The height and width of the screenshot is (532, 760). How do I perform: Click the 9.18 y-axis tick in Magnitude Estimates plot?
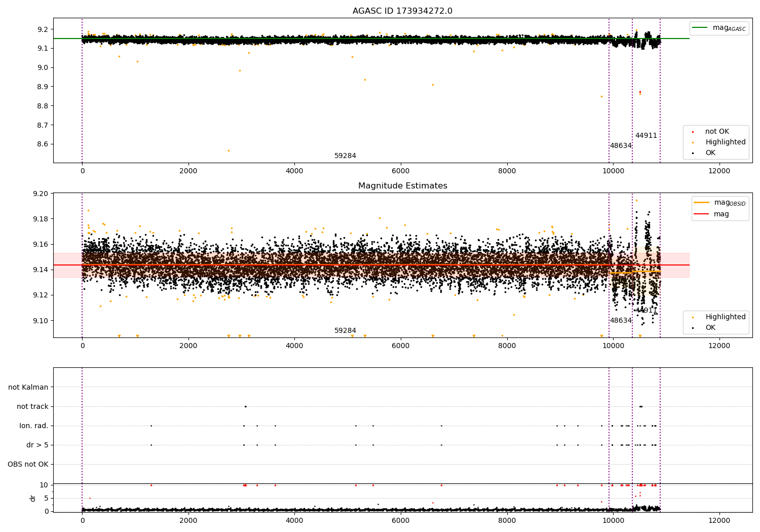click(41, 219)
